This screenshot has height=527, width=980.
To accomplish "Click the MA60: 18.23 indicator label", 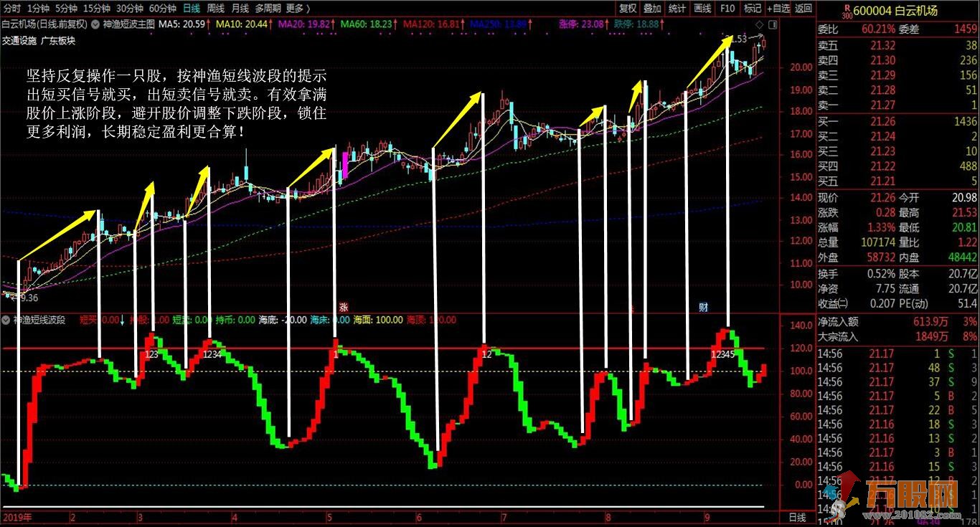I will 367,24.
